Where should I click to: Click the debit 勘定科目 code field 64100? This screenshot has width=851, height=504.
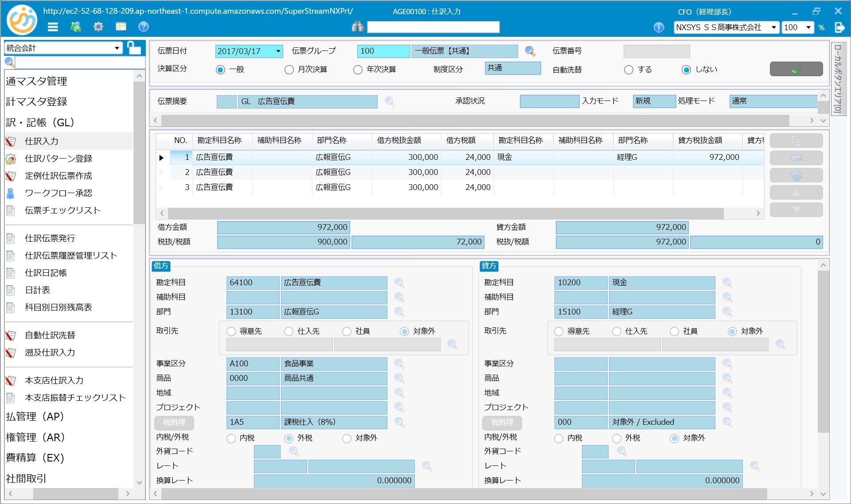253,283
